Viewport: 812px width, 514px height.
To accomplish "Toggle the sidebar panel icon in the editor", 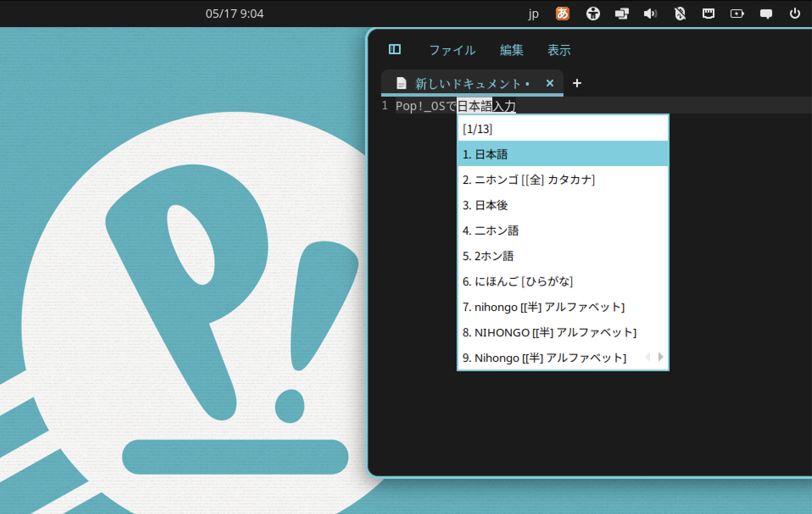I will 394,49.
